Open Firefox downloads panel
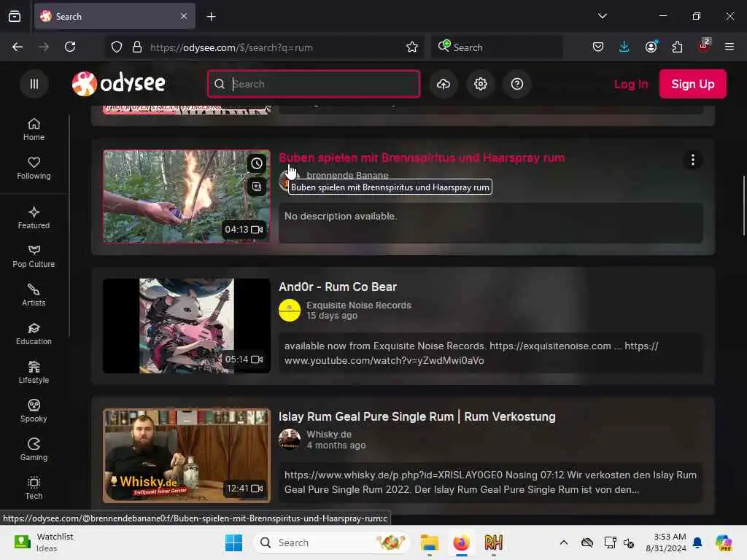 coord(624,47)
